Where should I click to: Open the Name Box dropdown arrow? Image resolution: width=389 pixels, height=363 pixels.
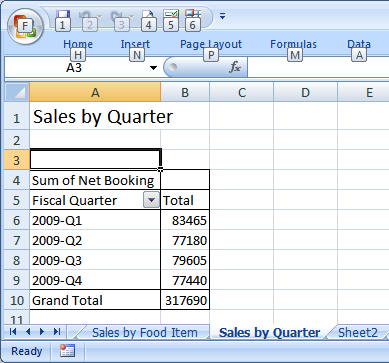coord(153,68)
